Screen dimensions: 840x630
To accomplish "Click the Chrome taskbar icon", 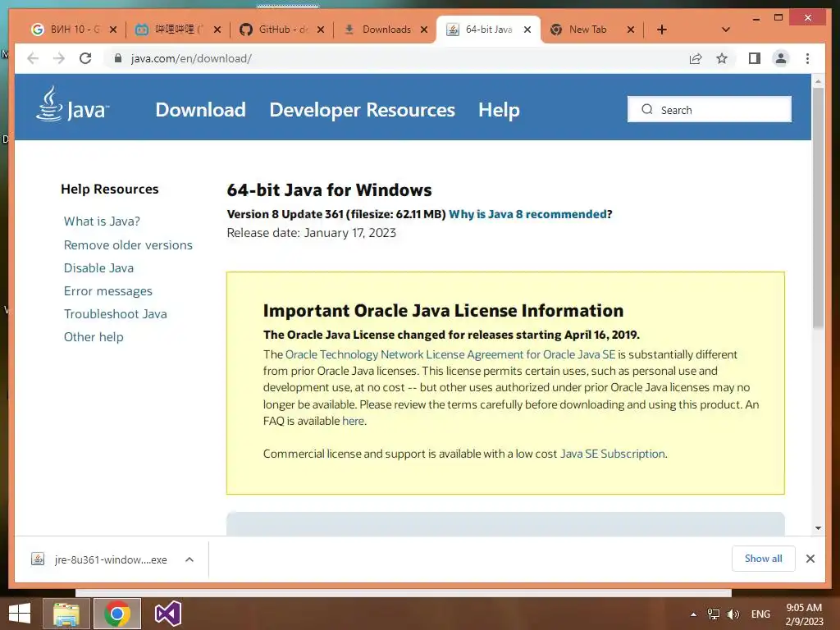I will coord(117,614).
